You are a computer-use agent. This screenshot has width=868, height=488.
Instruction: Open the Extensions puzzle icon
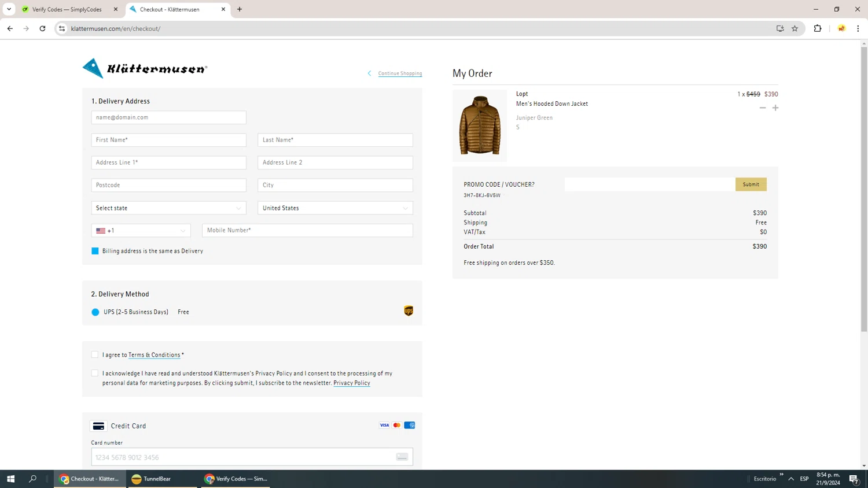(x=818, y=28)
